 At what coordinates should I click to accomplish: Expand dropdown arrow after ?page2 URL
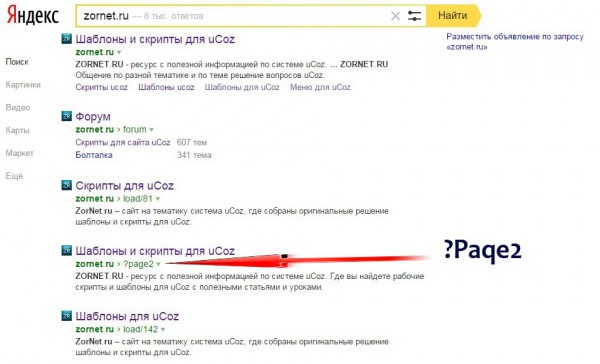(x=158, y=264)
